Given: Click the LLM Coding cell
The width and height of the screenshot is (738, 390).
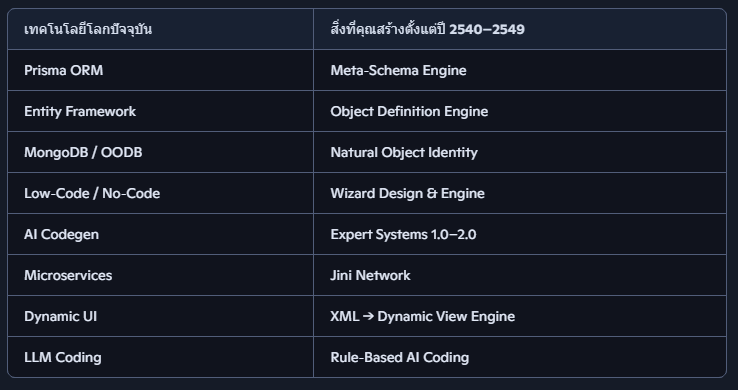Looking at the screenshot, I should tap(160, 357).
